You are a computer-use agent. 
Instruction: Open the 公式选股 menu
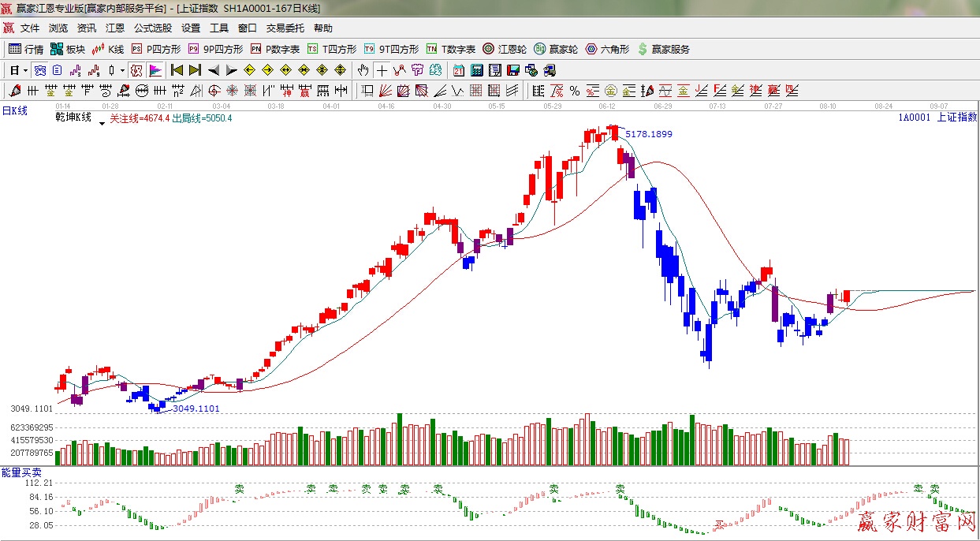click(152, 28)
